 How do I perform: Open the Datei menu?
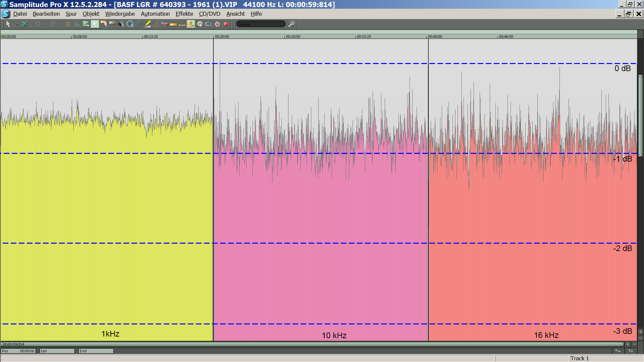click(20, 14)
